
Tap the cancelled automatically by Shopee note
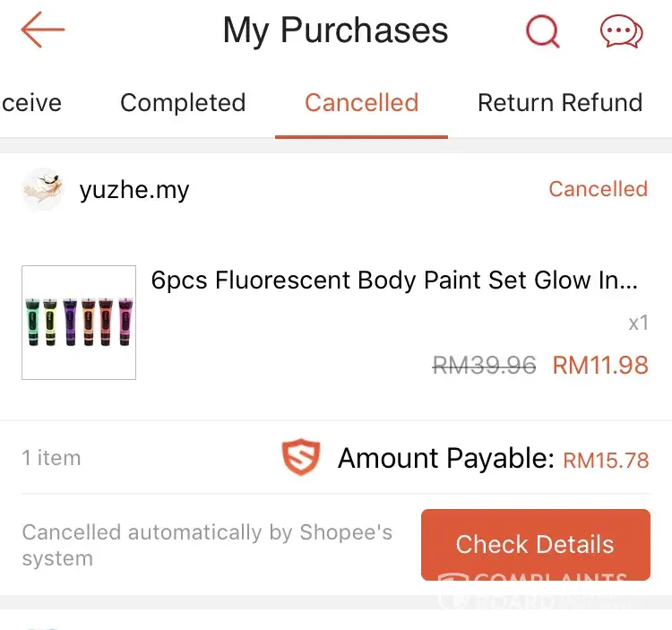click(x=207, y=545)
